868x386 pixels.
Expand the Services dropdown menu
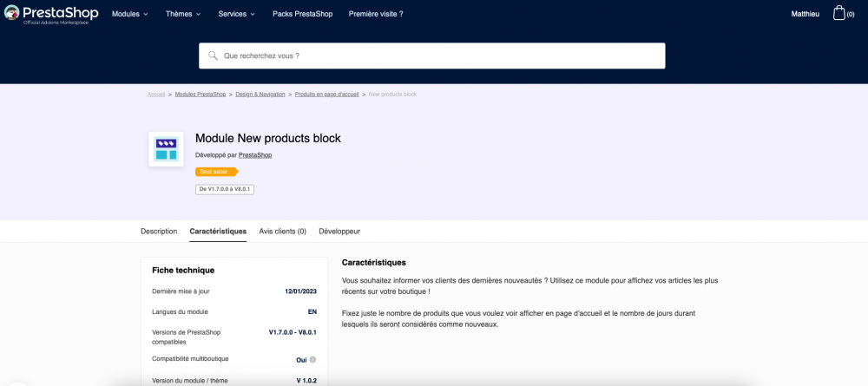tap(237, 14)
